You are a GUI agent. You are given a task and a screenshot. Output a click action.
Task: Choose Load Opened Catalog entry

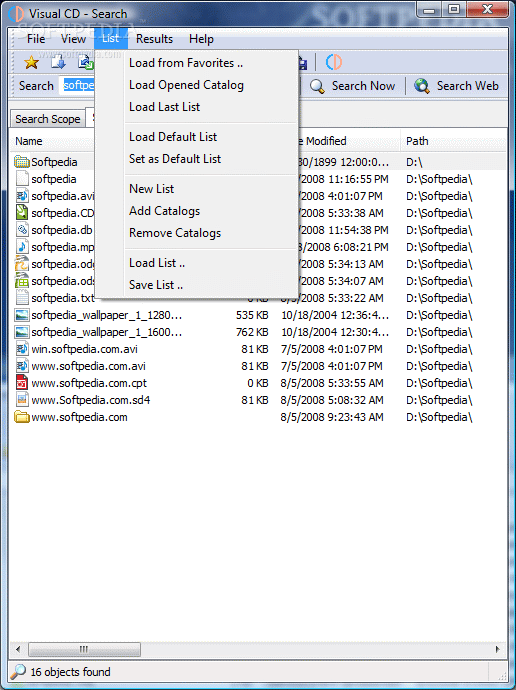(197, 85)
